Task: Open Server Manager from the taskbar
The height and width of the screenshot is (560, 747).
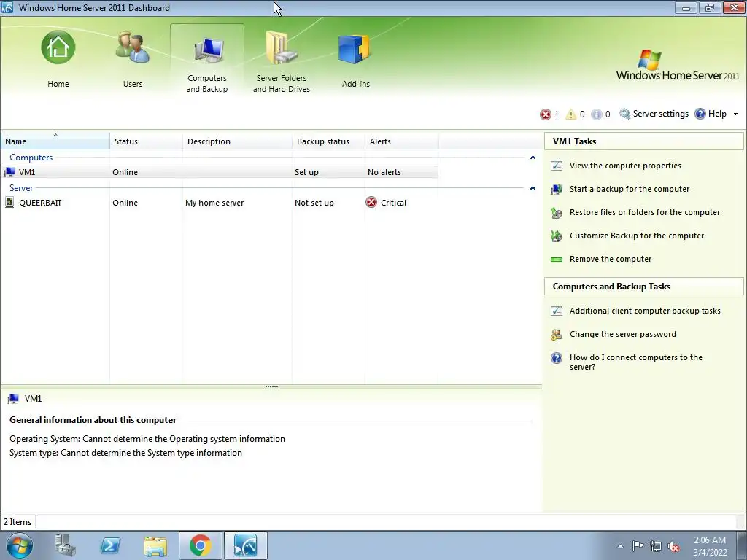Action: 65,545
